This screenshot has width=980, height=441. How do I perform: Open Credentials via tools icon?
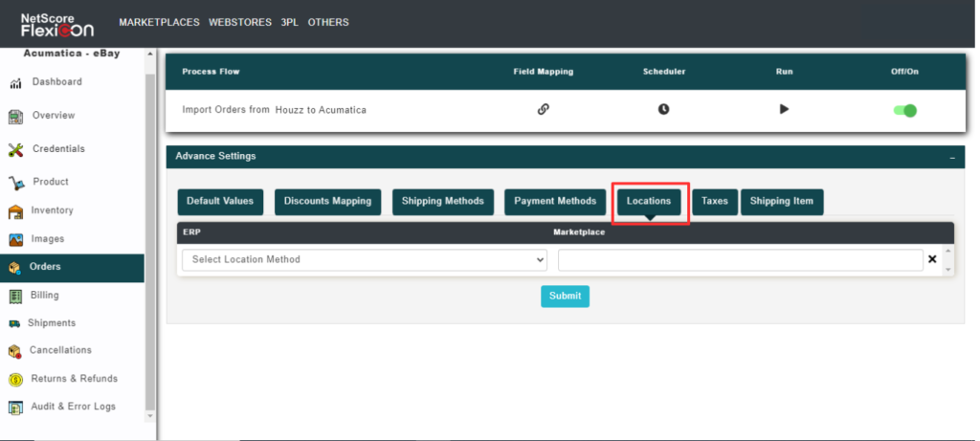(x=15, y=149)
